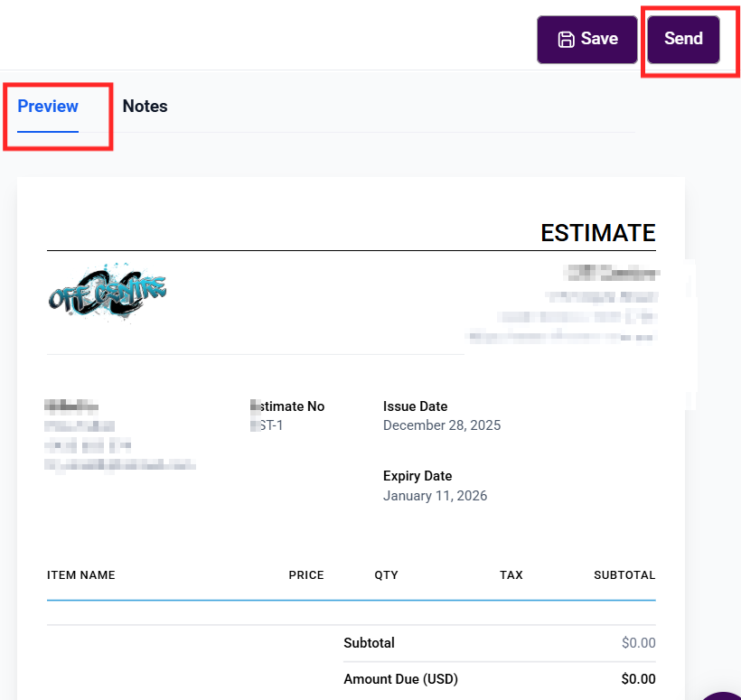Select the ESTIMATE document heading
This screenshot has width=741, height=700.
click(x=597, y=233)
